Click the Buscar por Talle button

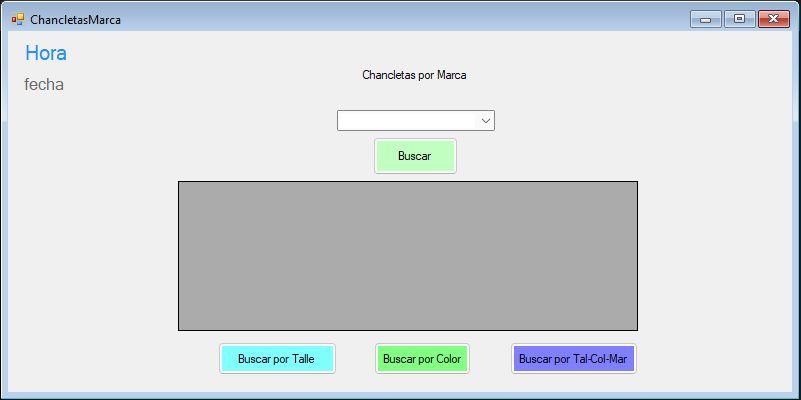click(277, 359)
